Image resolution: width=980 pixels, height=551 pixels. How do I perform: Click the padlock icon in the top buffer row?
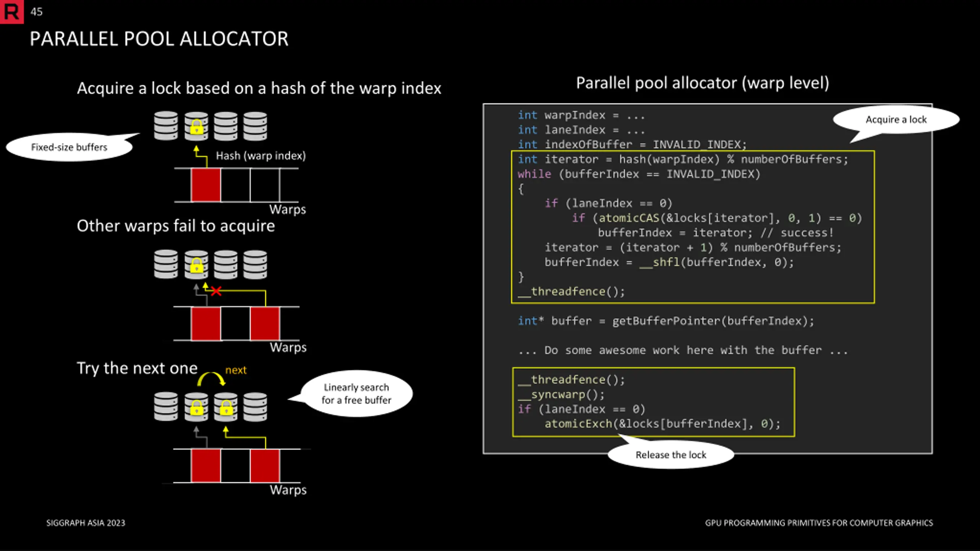[x=197, y=127]
